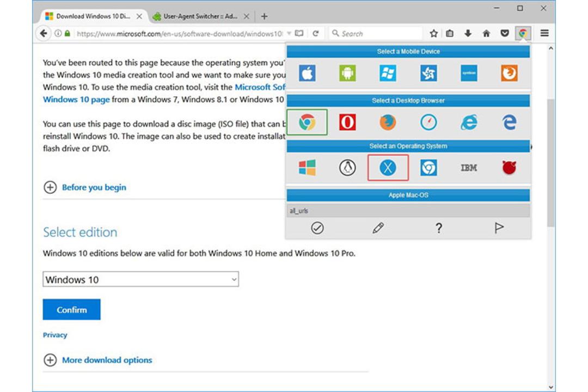Image resolution: width=588 pixels, height=392 pixels.
Task: Pick the Symbian mobile device icon
Action: pos(469,73)
